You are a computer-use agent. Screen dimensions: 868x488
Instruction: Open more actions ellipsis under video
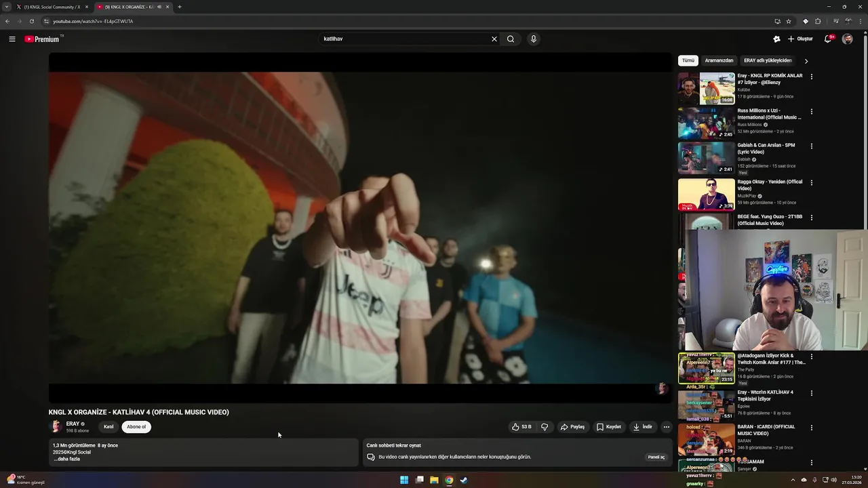click(667, 427)
